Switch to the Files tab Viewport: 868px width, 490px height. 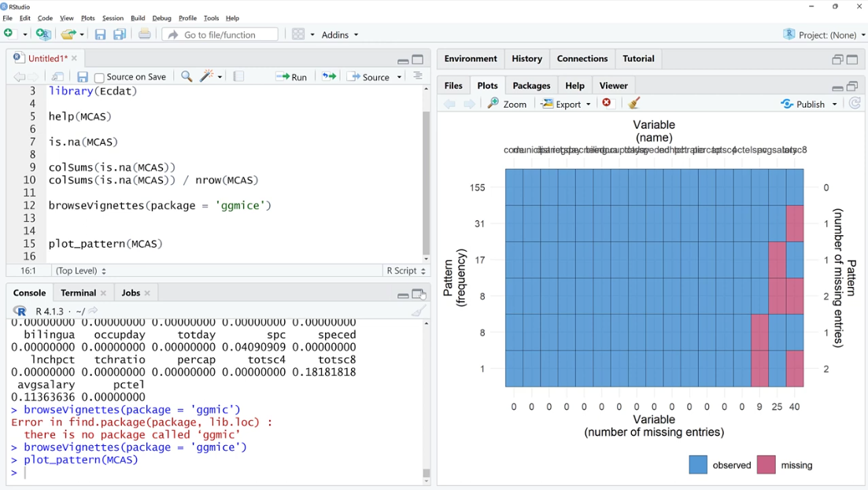[452, 85]
